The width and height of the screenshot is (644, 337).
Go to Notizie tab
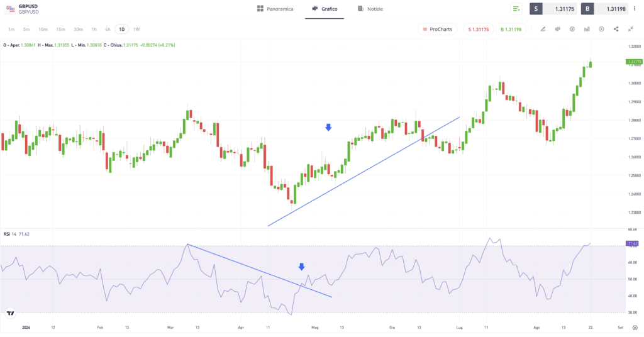(x=370, y=9)
